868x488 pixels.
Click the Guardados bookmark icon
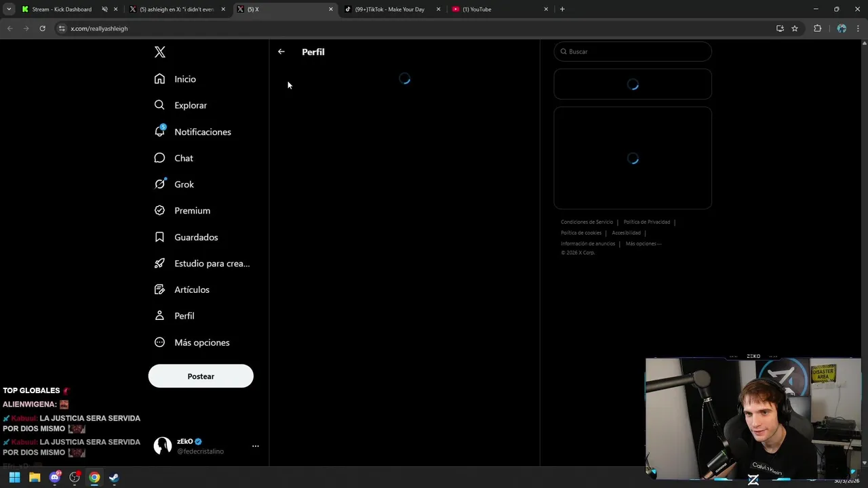(x=159, y=237)
